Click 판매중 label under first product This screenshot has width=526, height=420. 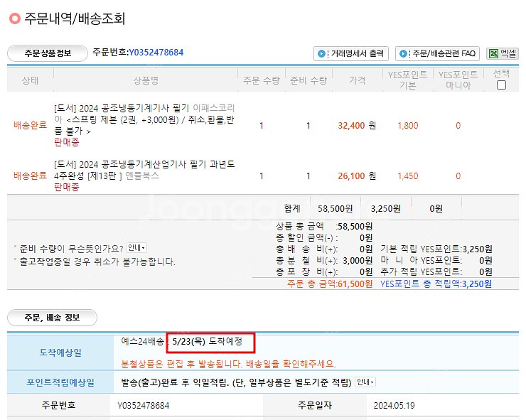(67, 143)
